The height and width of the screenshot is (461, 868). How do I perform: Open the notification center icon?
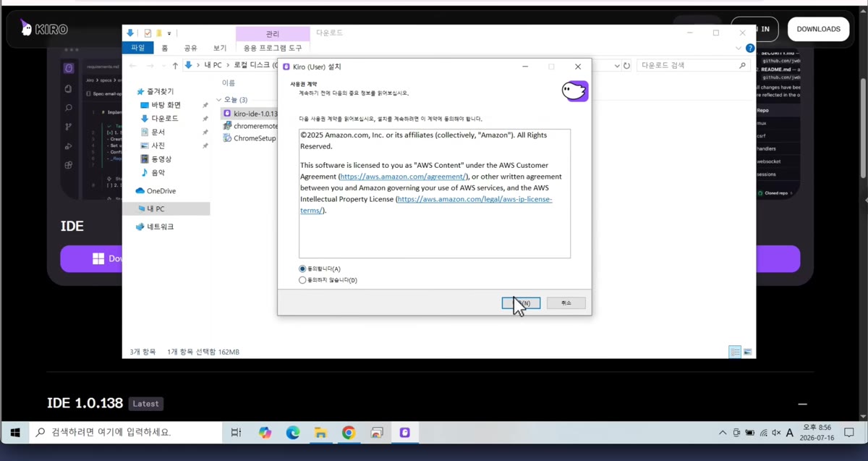(851, 433)
